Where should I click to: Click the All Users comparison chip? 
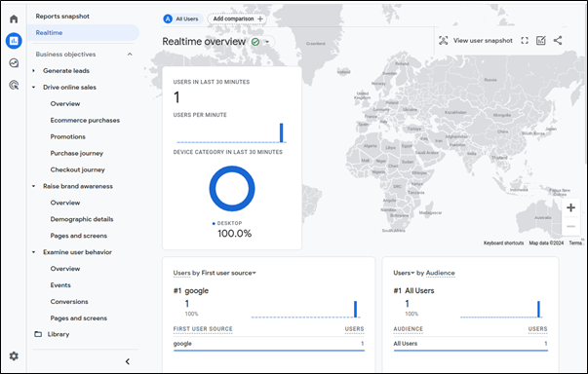[182, 19]
